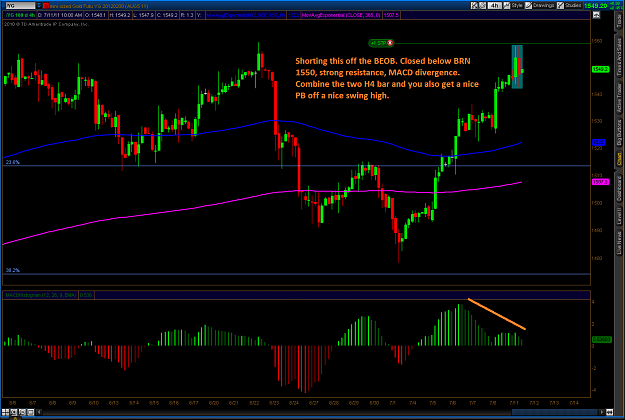Click the 7/11 date label on time axis
Screen dimensions: 625x420
513,403
